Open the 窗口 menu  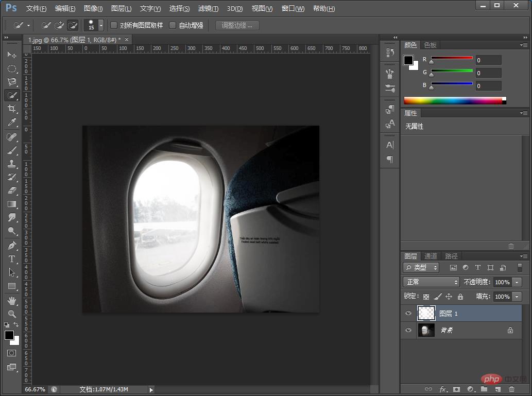point(293,8)
